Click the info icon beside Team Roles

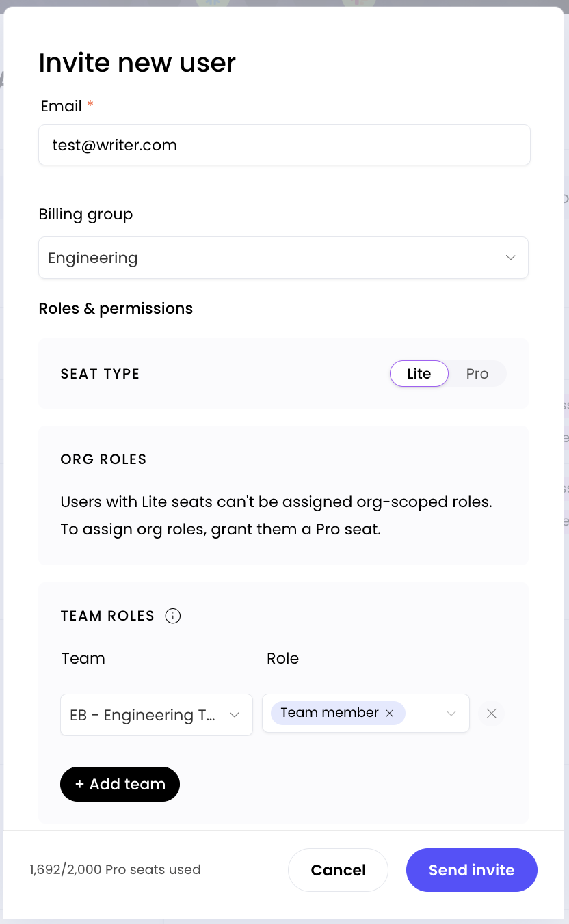point(173,616)
